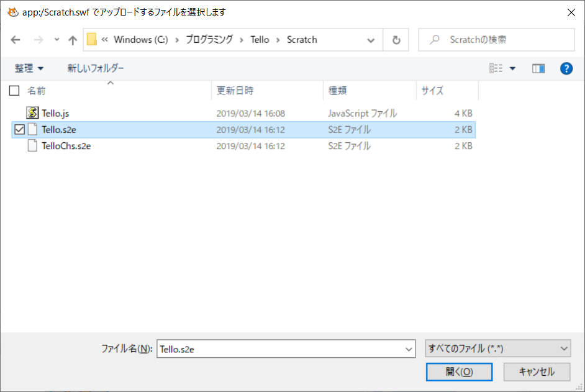585x392 pixels.
Task: Click Tello.js date 2019/03/14 16:08
Action: click(251, 114)
